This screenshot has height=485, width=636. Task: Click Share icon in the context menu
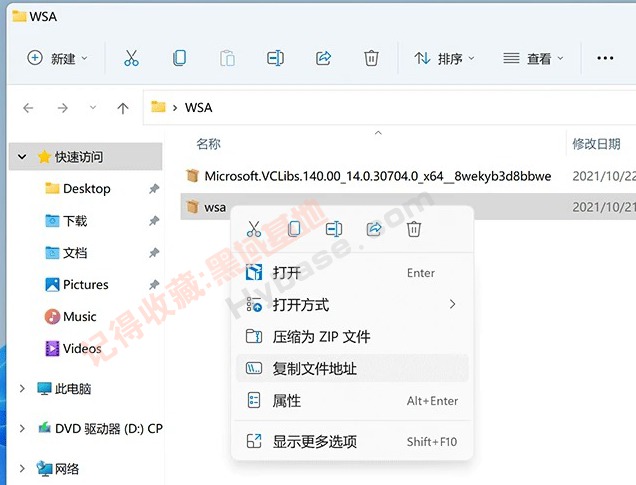click(x=374, y=229)
